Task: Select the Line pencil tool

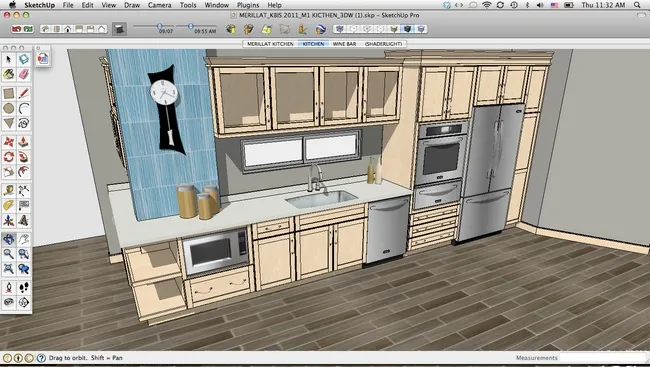Action: [x=24, y=93]
